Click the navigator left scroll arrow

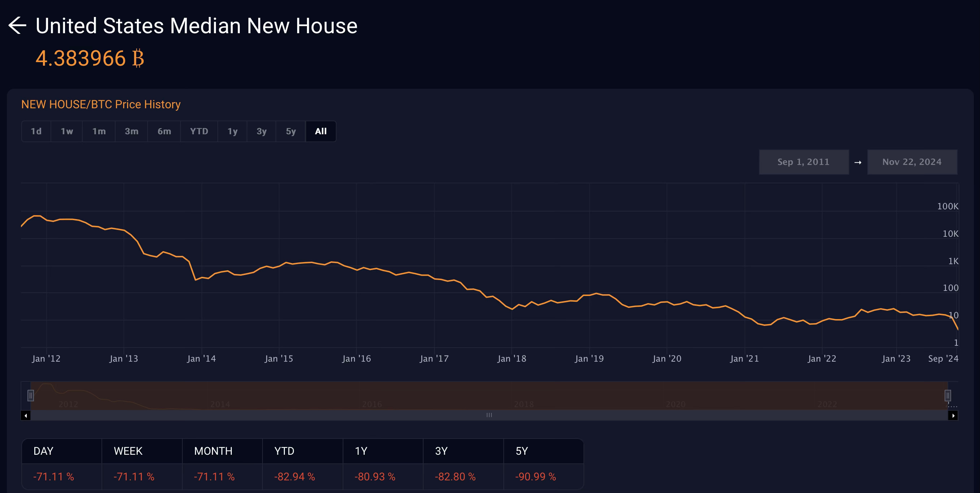pyautogui.click(x=26, y=415)
